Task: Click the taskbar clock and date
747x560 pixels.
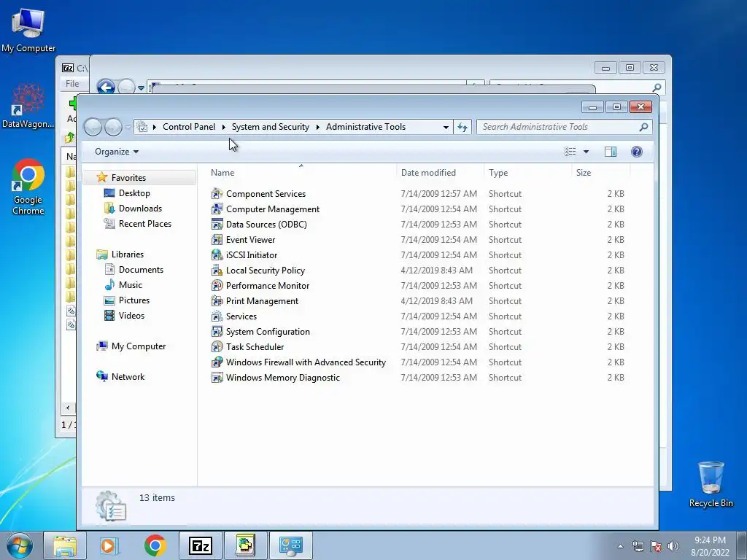Action: pyautogui.click(x=710, y=546)
